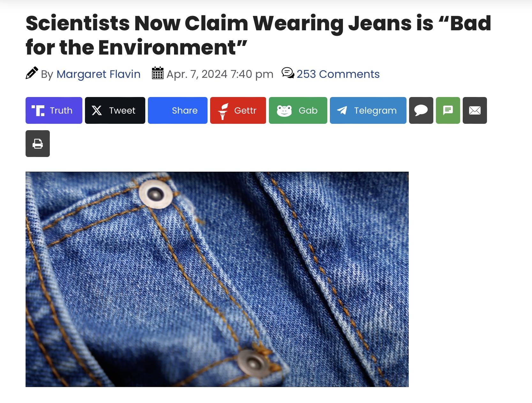Click the Truth Social logo icon
The image size is (532, 403).
[x=38, y=110]
